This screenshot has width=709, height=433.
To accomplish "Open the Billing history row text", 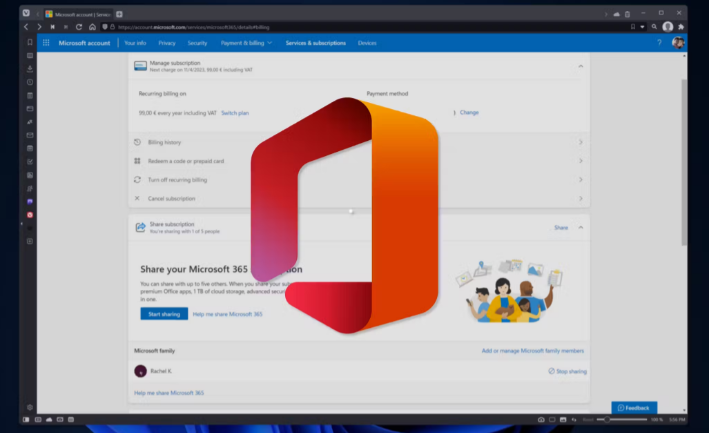I will (x=164, y=142).
